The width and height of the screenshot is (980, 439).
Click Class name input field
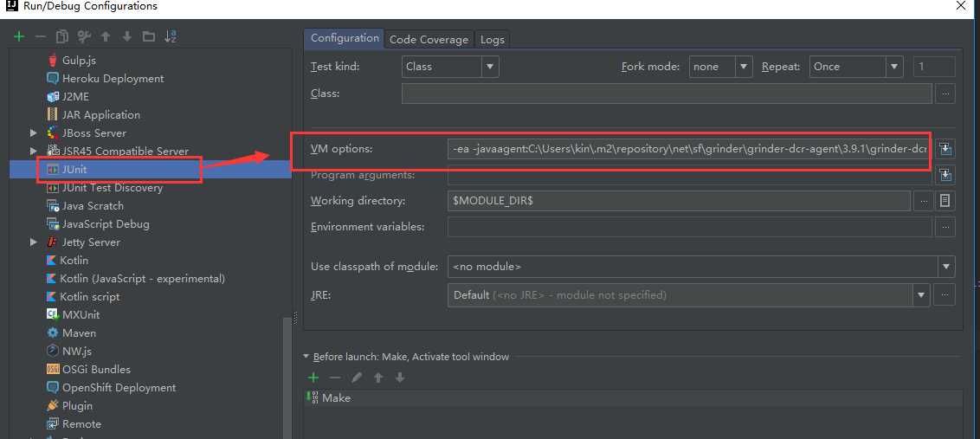click(667, 94)
